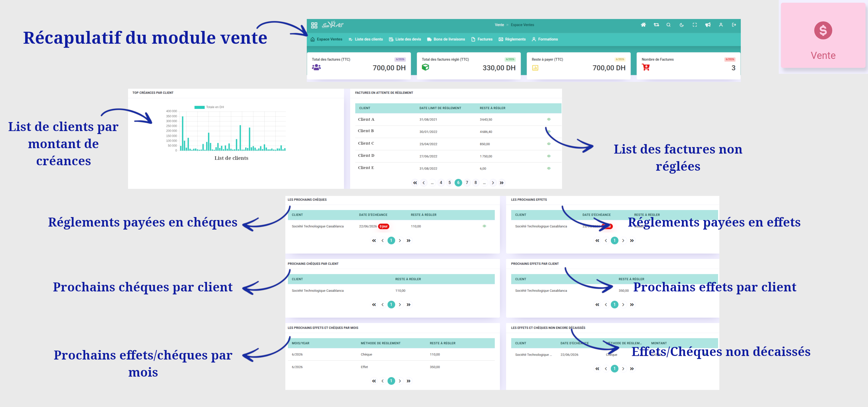Select page 7 in Factures en attente pagination
Image resolution: width=868 pixels, height=407 pixels.
(x=467, y=183)
